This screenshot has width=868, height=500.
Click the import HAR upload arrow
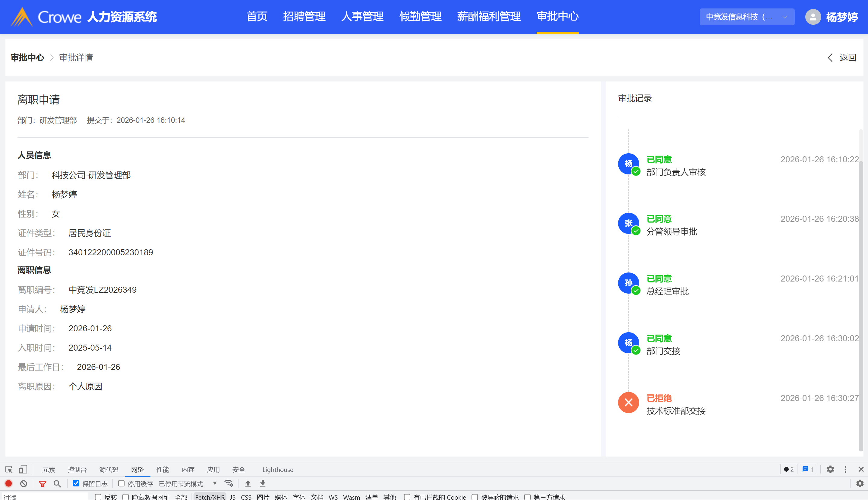[248, 483]
